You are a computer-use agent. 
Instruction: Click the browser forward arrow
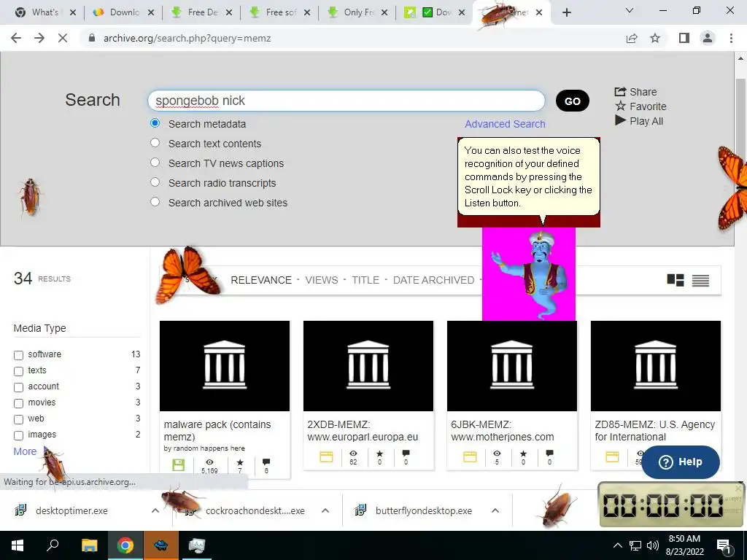coord(39,38)
